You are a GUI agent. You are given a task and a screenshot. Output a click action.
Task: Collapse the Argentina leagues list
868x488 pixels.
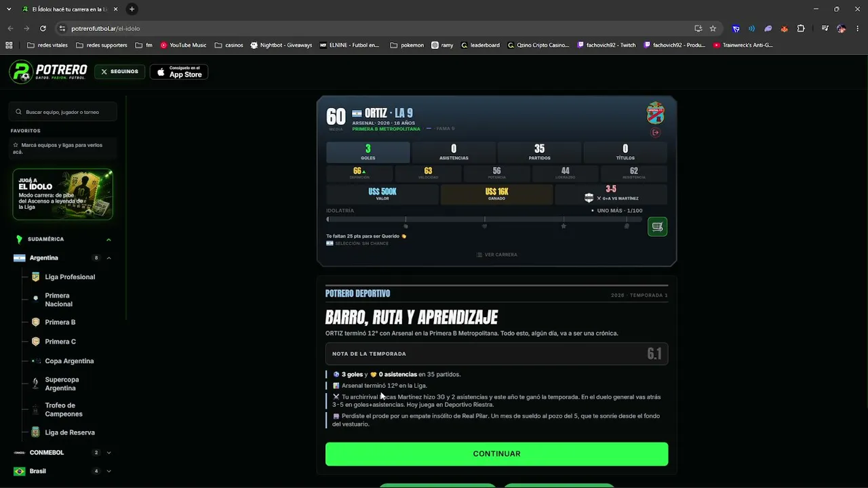click(108, 258)
